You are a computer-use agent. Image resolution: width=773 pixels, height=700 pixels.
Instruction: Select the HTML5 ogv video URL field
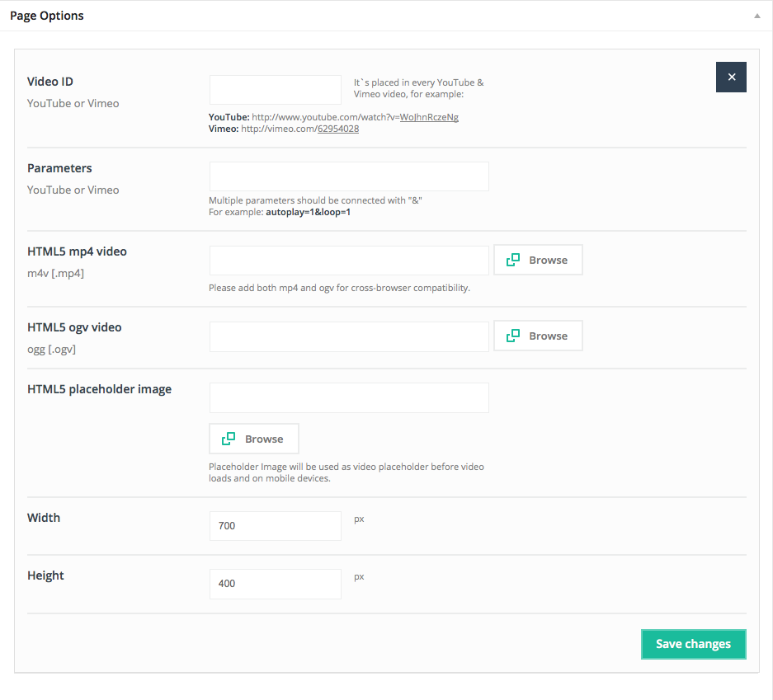(349, 336)
